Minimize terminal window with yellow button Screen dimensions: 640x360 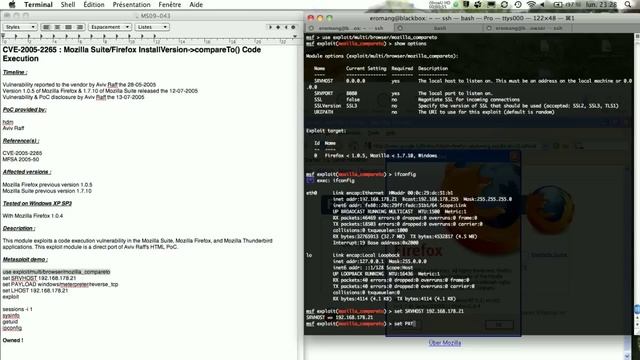tap(320, 18)
